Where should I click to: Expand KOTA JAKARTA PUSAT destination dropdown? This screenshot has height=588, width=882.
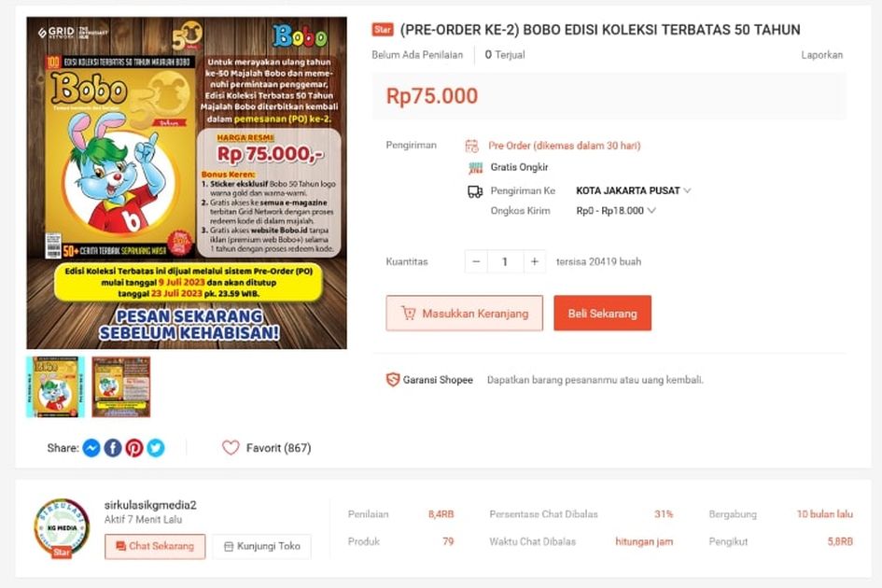click(634, 190)
